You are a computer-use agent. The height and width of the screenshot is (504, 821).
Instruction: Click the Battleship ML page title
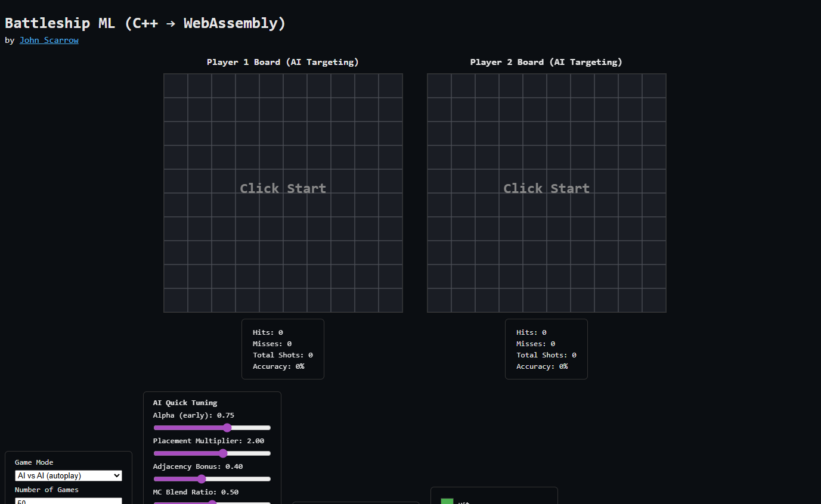click(145, 23)
